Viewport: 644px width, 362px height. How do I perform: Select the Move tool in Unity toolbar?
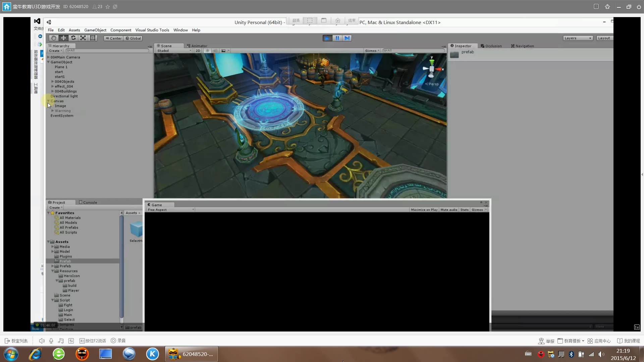(63, 38)
